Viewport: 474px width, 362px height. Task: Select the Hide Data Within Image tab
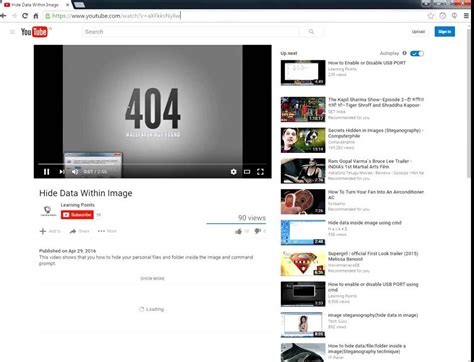[35, 5]
